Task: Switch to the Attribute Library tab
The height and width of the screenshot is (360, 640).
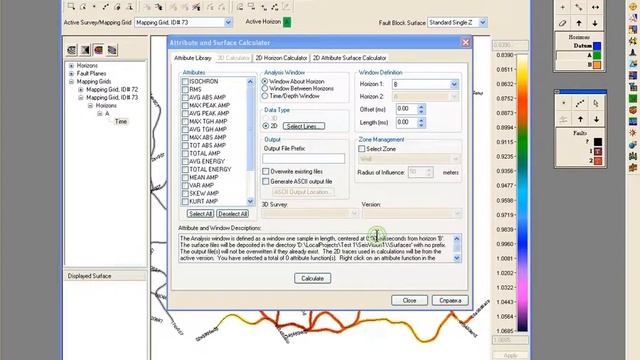Action: tap(193, 58)
